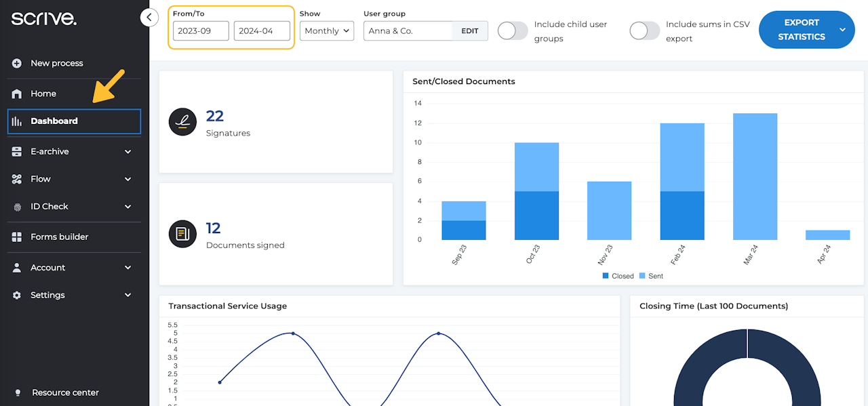Click the ID Check fingerprint icon
868x406 pixels.
17,207
